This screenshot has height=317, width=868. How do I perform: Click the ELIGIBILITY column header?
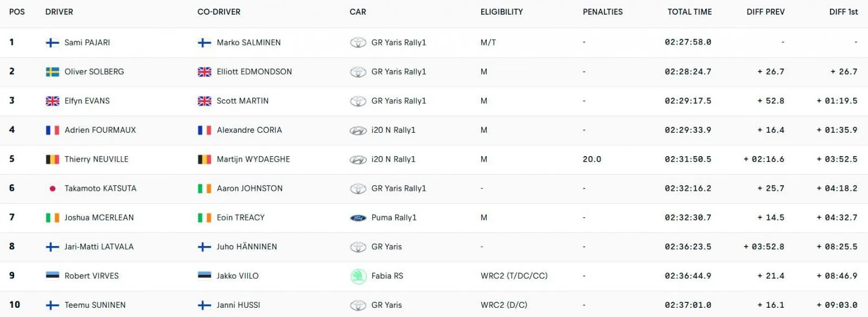(x=502, y=12)
